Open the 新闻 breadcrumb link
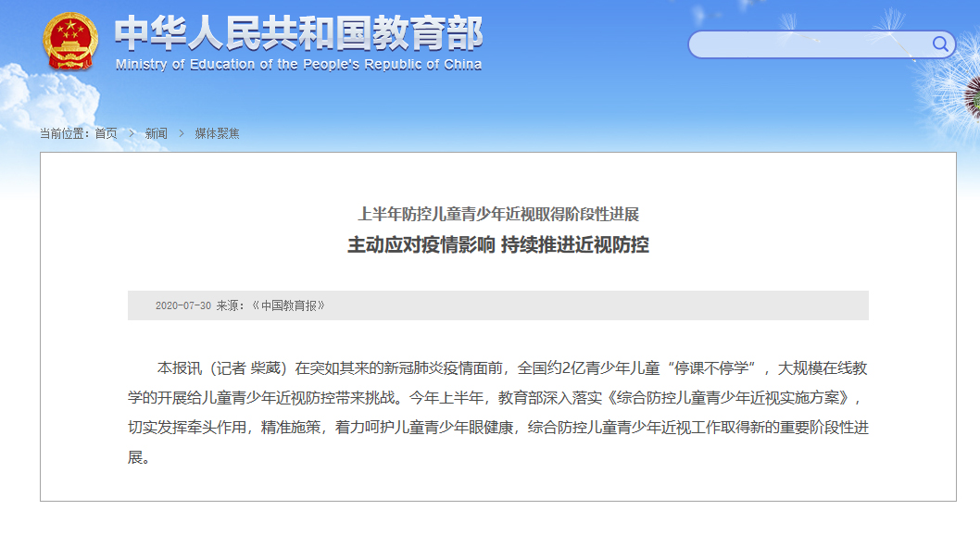Image resolution: width=980 pixels, height=560 pixels. click(157, 133)
